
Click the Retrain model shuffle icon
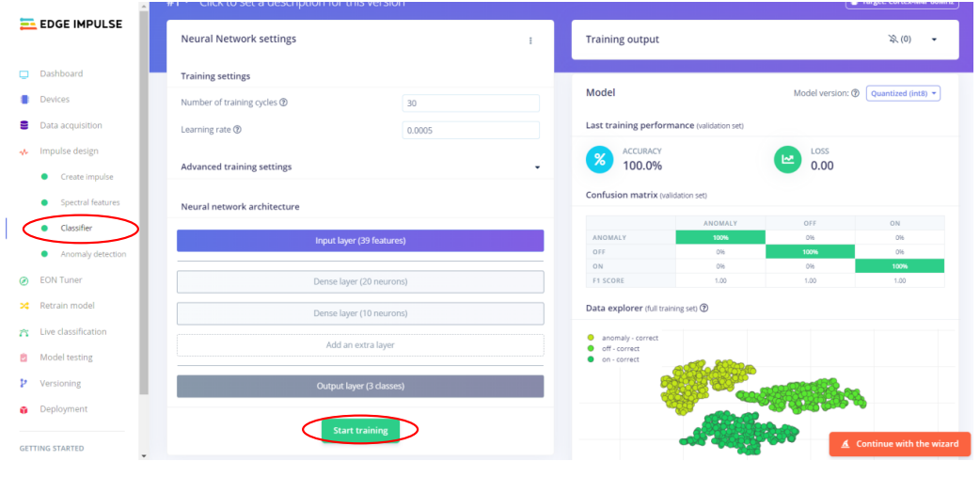(24, 306)
